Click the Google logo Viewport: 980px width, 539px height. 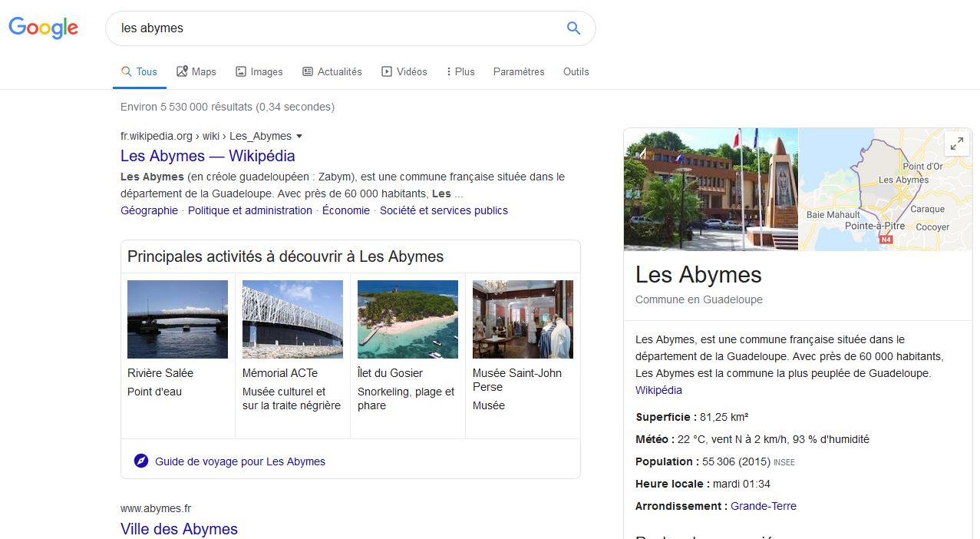(44, 28)
